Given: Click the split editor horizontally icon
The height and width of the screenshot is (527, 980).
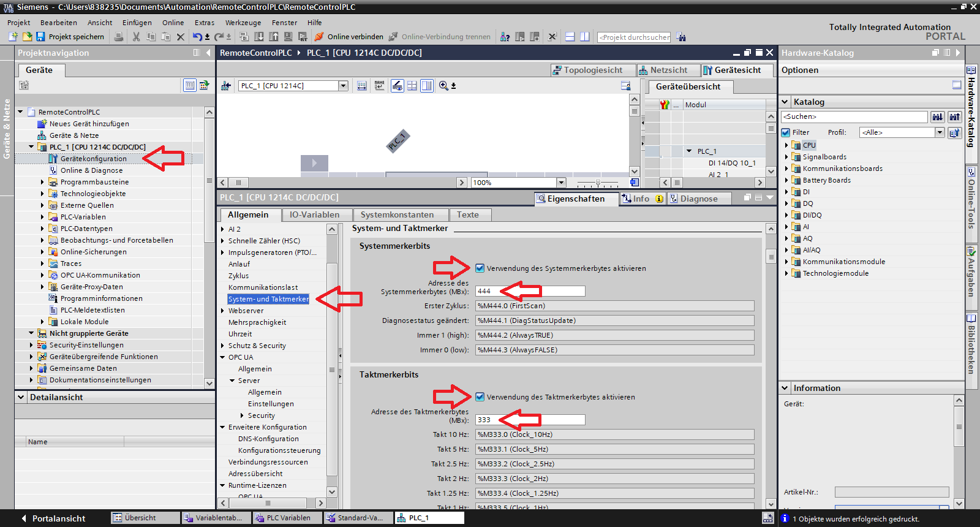Looking at the screenshot, I should click(x=570, y=37).
